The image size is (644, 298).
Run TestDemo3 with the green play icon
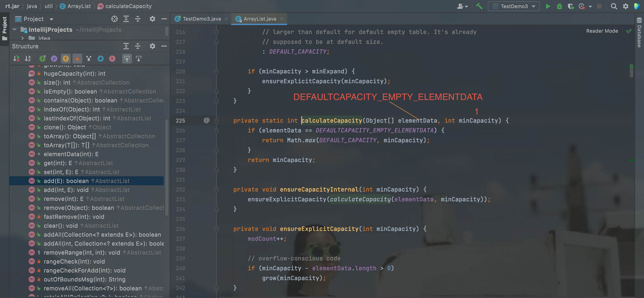click(548, 6)
